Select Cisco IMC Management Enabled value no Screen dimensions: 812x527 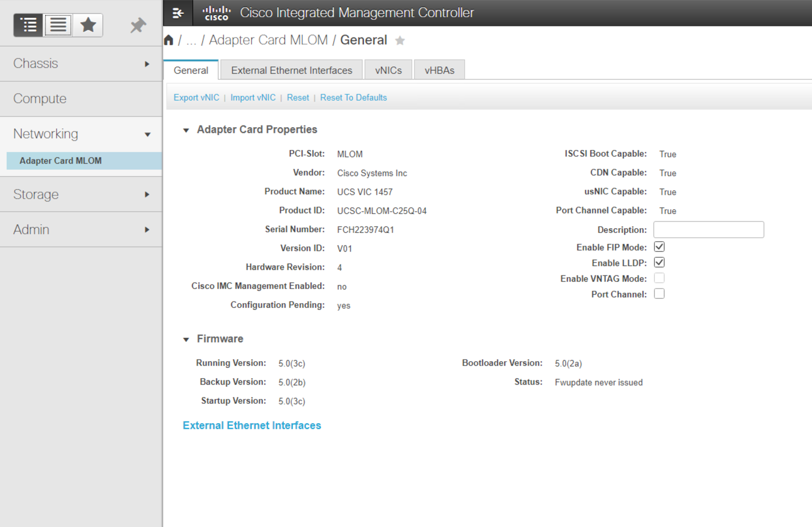[x=342, y=287]
